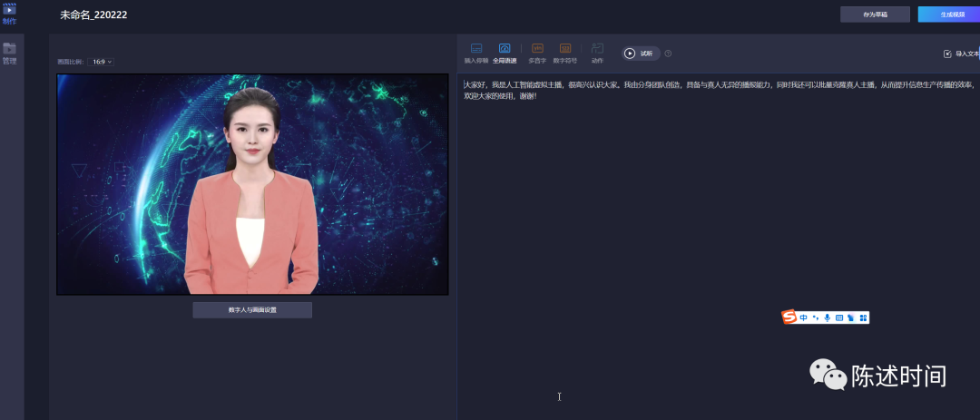Screen dimensions: 980x420
Task: Open the 动作 action tool
Action: 597,54
